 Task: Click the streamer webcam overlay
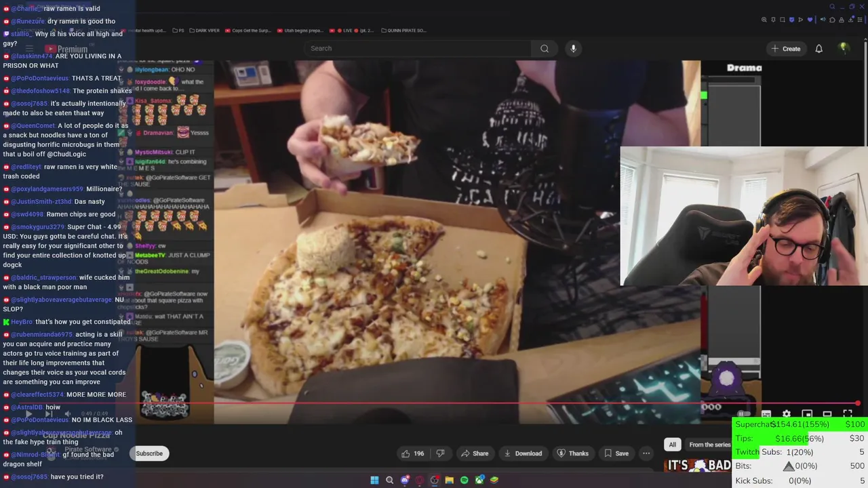744,216
